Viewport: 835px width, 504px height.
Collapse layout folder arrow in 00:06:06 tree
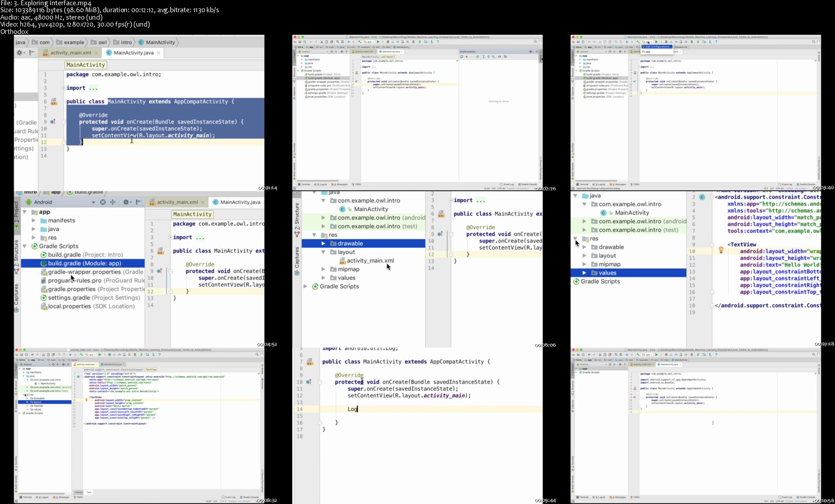pyautogui.click(x=323, y=252)
